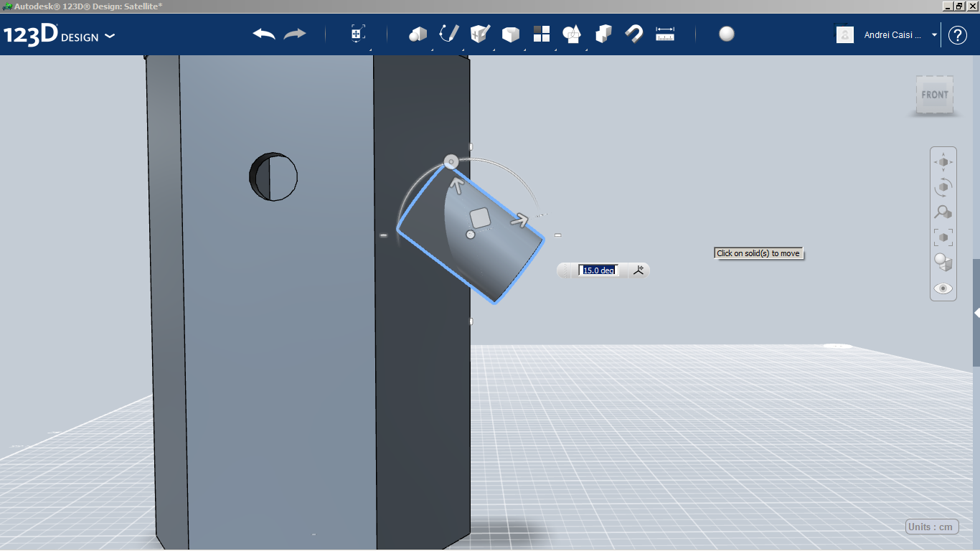Open the visual style materials menu
The height and width of the screenshot is (551, 980).
point(943,263)
